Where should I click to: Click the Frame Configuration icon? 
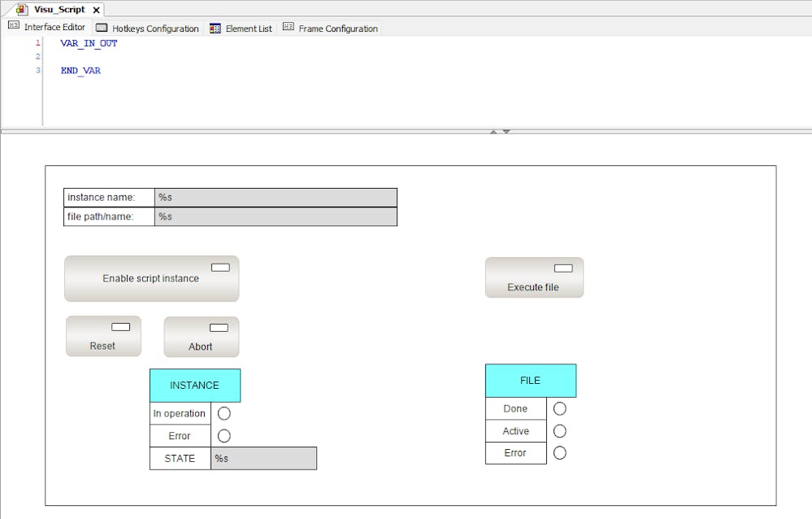click(289, 27)
